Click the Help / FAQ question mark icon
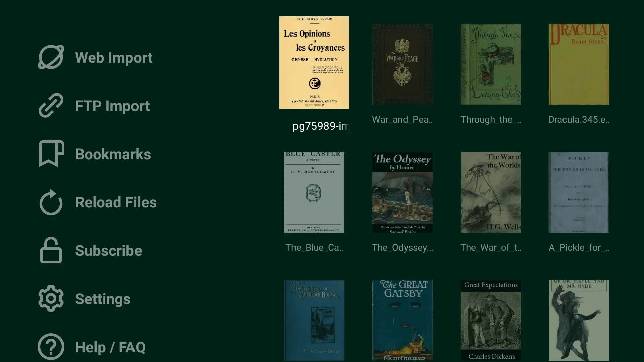The height and width of the screenshot is (362, 644). tap(51, 347)
